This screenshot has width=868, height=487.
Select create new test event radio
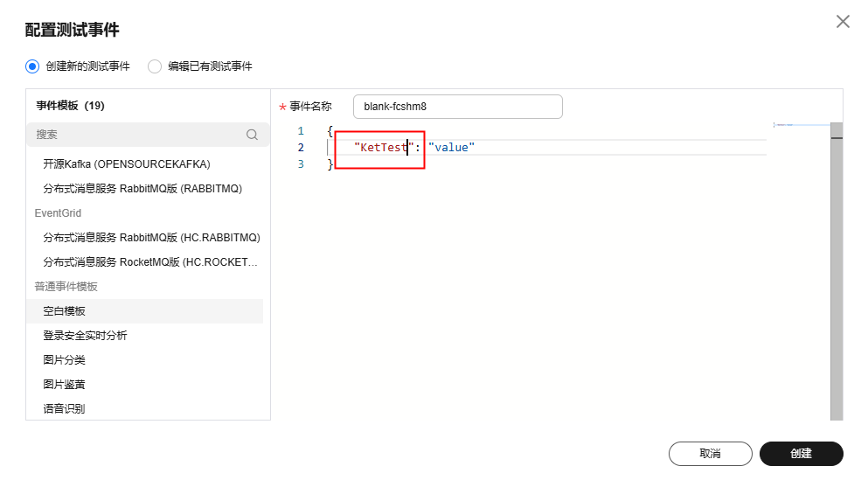point(33,66)
